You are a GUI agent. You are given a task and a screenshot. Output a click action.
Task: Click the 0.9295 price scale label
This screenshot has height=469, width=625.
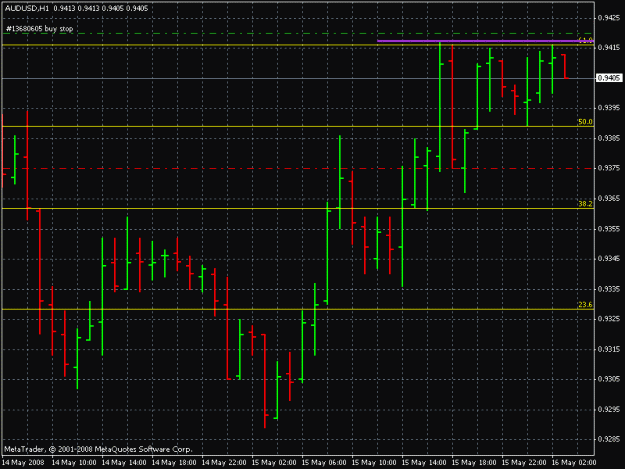[x=609, y=409]
